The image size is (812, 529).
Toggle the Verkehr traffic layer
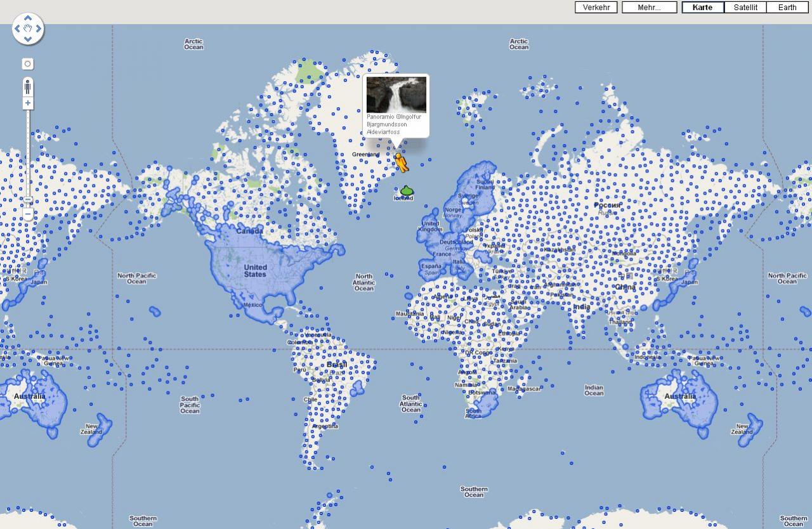click(596, 8)
